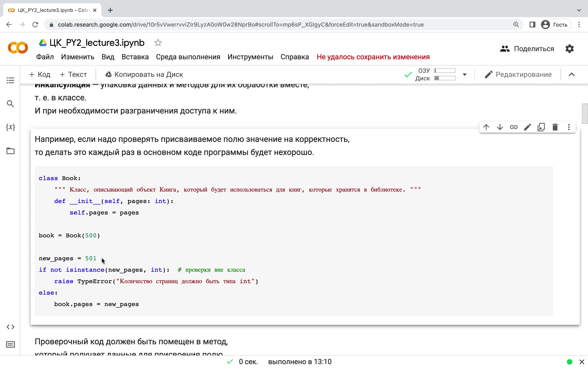The width and height of the screenshot is (588, 368).
Task: Open the Вид menu
Action: click(x=108, y=57)
